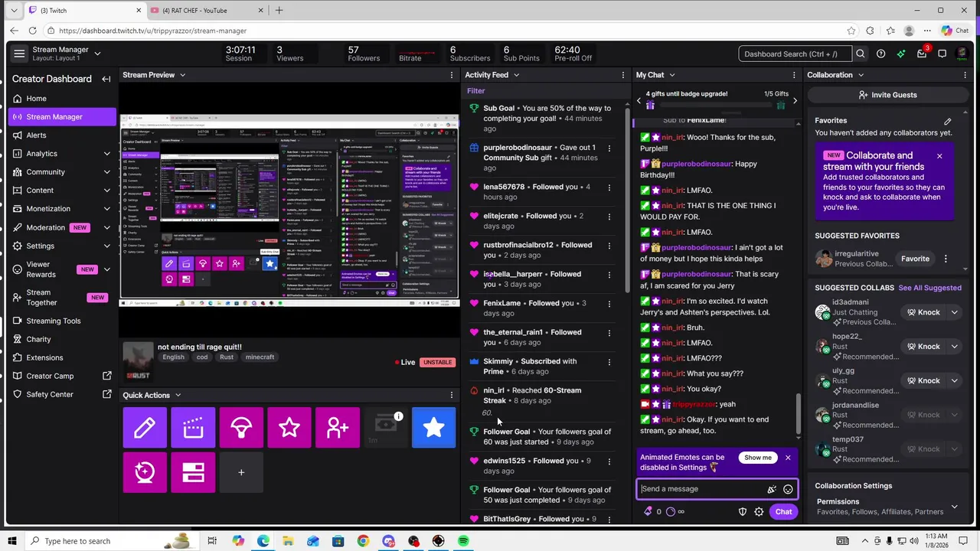Image resolution: width=980 pixels, height=551 pixels.
Task: Click the dashboard search magnifier icon
Action: (861, 54)
